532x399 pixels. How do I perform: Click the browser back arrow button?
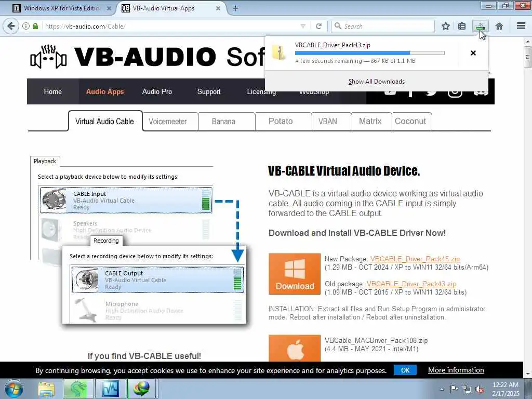coord(11,26)
